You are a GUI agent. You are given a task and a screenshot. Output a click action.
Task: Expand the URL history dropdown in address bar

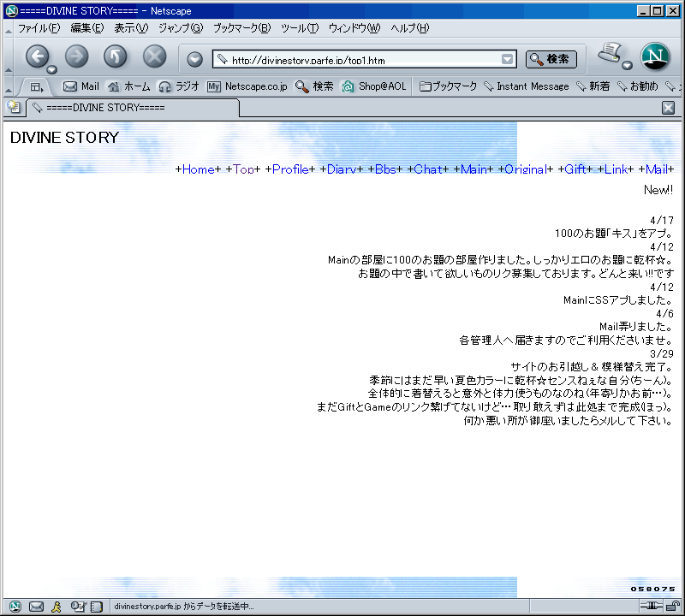pos(507,59)
